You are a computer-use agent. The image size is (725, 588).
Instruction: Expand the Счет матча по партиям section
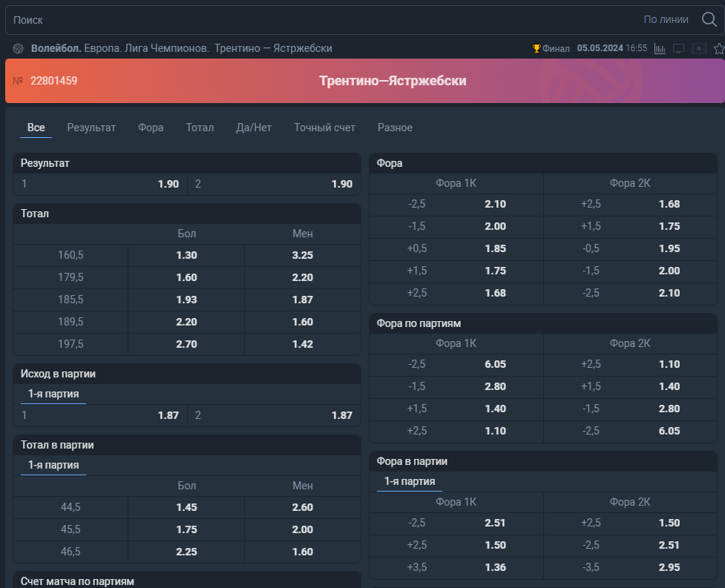pos(187,581)
